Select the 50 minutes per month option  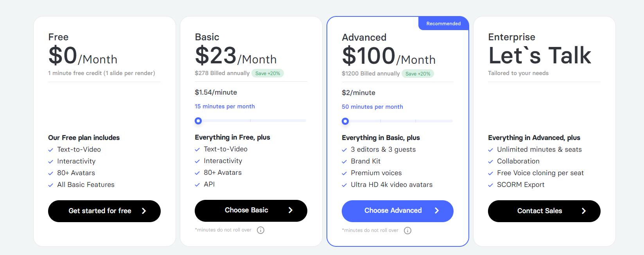372,106
